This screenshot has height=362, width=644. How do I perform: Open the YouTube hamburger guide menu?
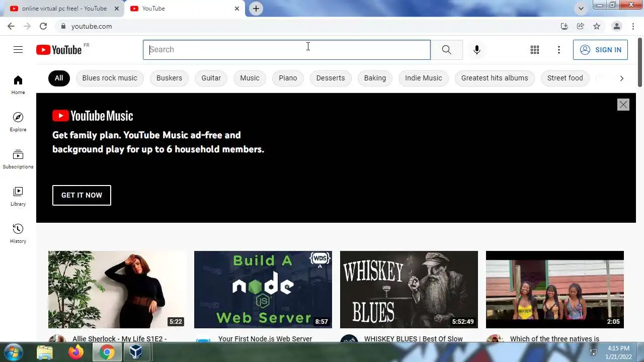click(18, 49)
